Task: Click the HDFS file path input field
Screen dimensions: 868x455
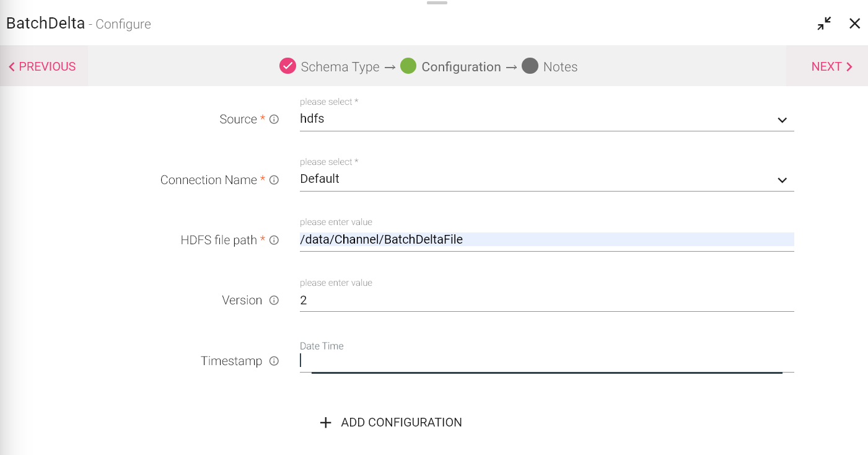Action: coord(545,240)
